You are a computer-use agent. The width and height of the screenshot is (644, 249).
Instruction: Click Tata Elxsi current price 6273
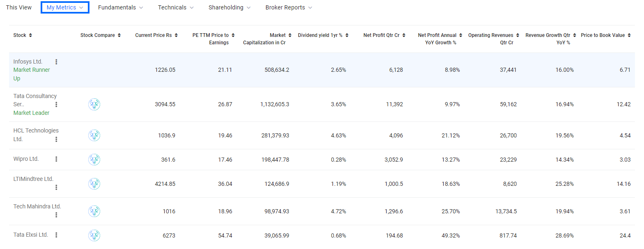point(169,235)
